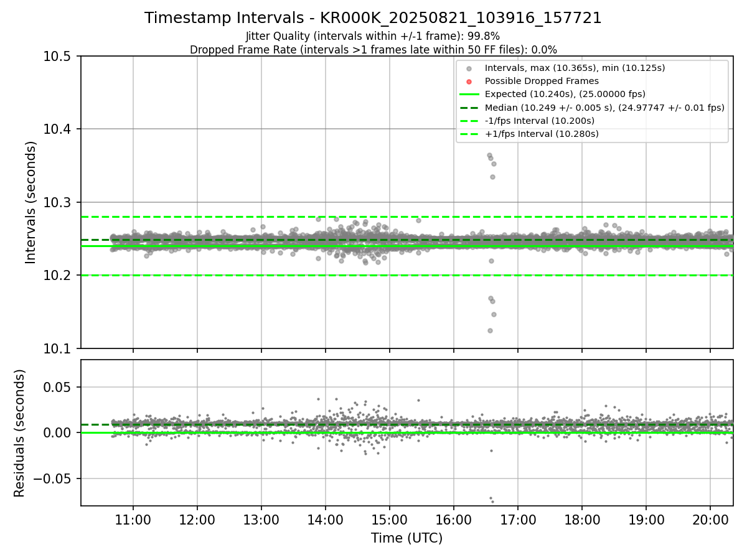Image resolution: width=747 pixels, height=560 pixels.
Task: Click the 'Jitter Quality' 99.8% subtitle line
Action: [373, 36]
